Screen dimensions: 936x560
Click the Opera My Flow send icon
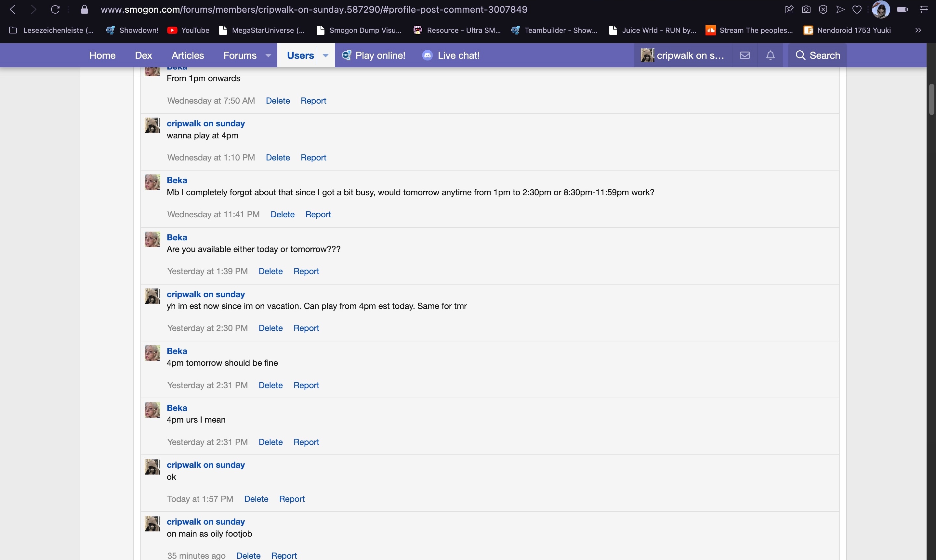(840, 9)
